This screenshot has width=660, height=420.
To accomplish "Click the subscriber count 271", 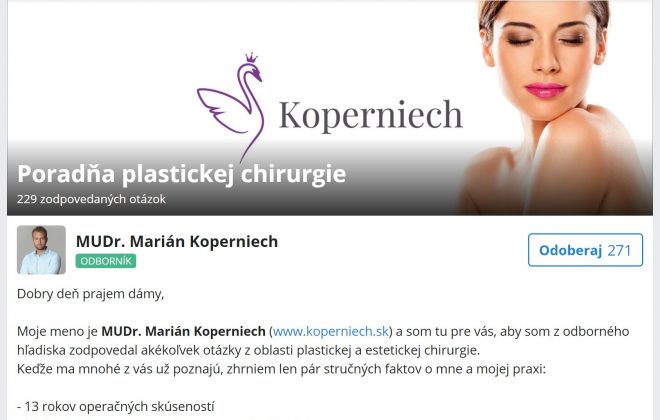I will coord(620,251).
